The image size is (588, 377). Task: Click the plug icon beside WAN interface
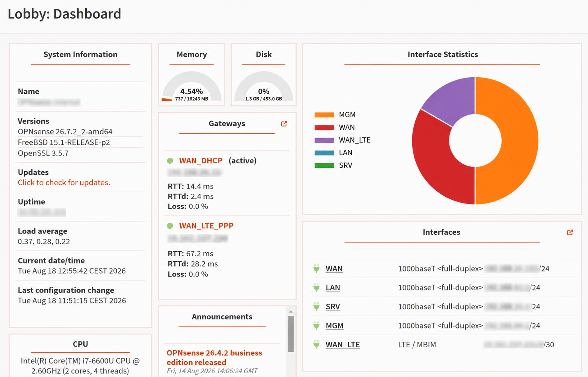pyautogui.click(x=317, y=268)
